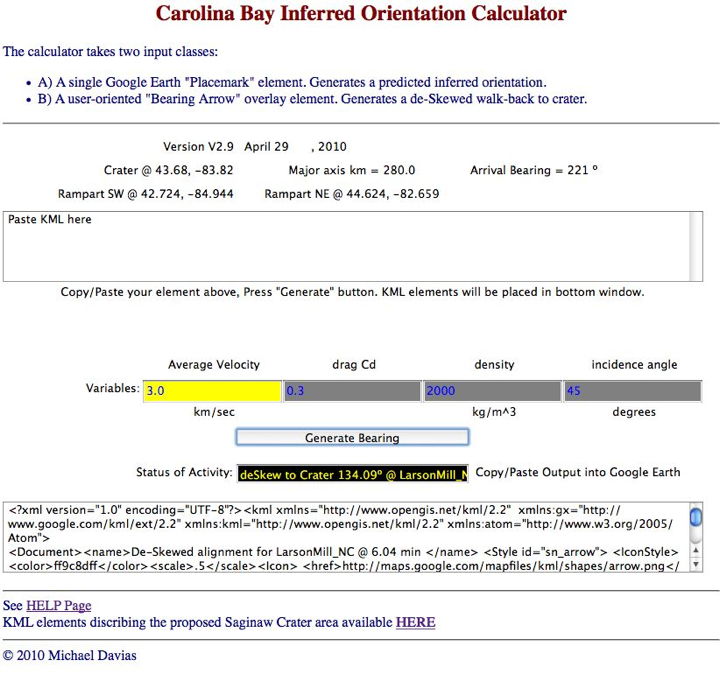The width and height of the screenshot is (720, 675).
Task: Click the Rampart SW coordinates text
Action: [x=146, y=194]
